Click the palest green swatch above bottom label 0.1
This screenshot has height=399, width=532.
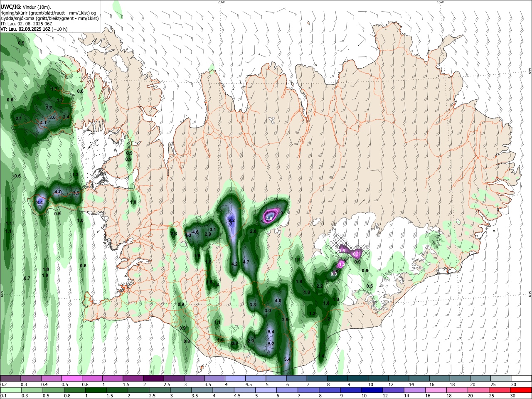tap(10, 390)
